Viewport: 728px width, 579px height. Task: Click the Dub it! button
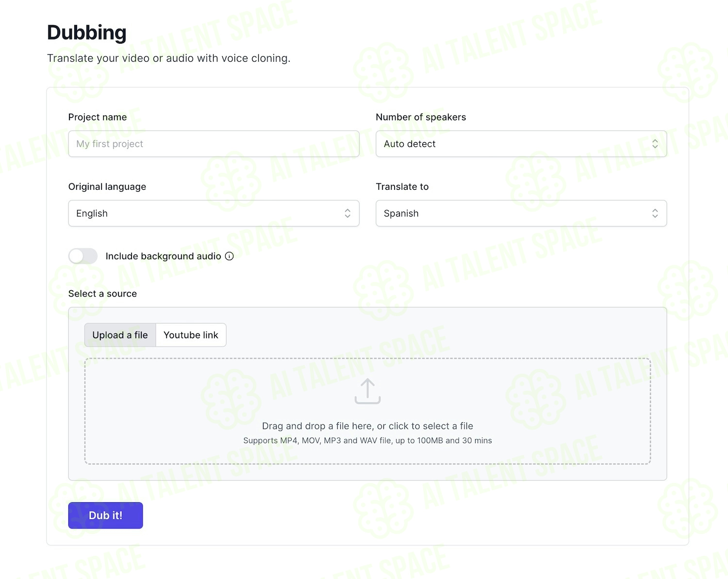click(105, 515)
